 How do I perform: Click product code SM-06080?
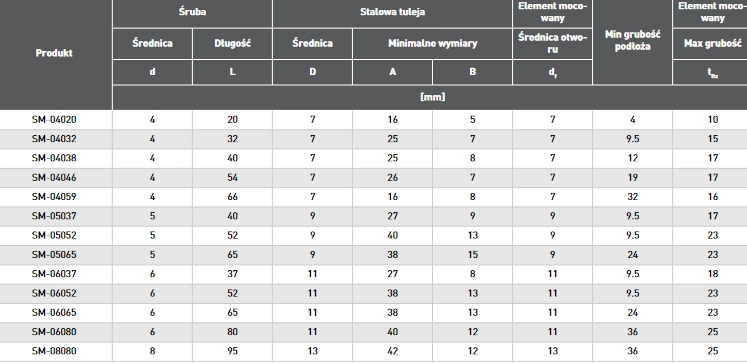click(x=54, y=332)
